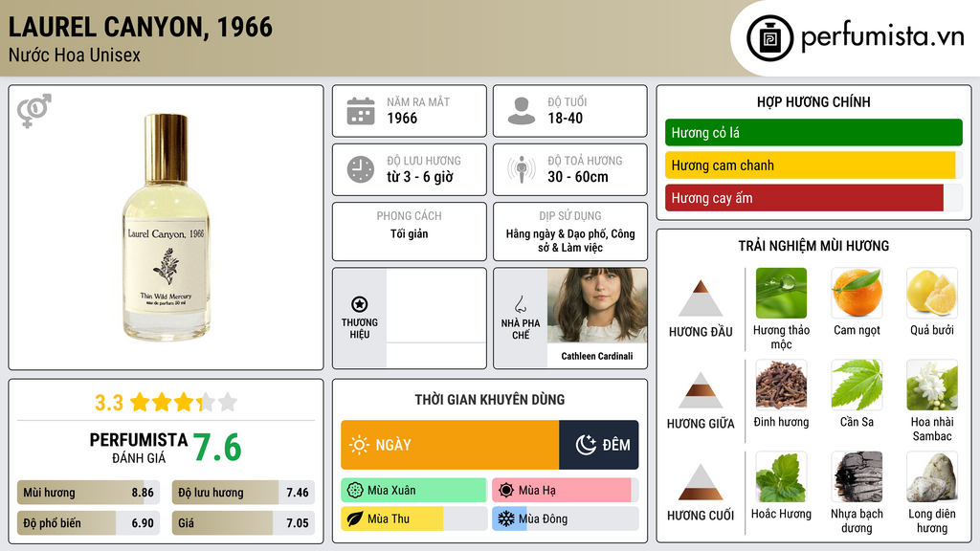Click the Giá 7.05 rating bar
Image resolution: width=980 pixels, height=551 pixels.
[x=243, y=523]
